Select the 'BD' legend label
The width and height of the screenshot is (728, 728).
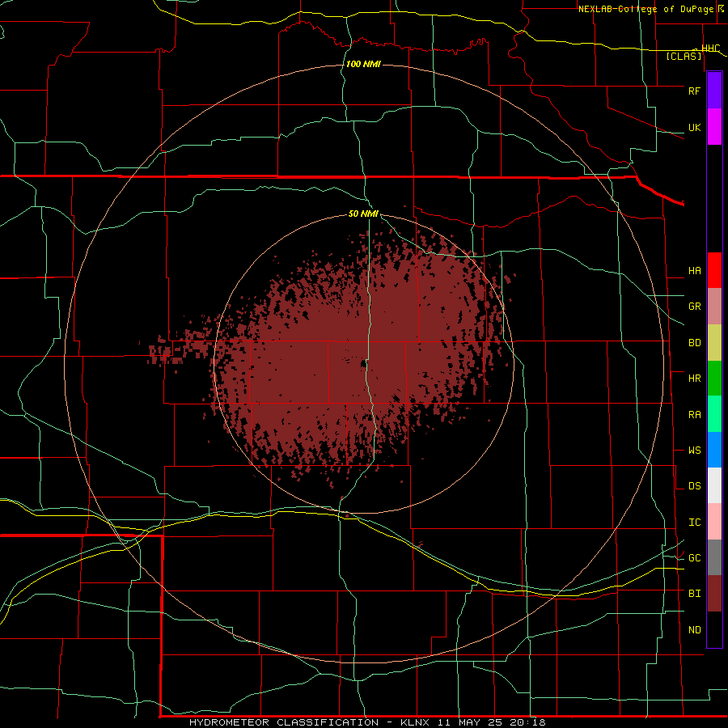click(x=694, y=343)
